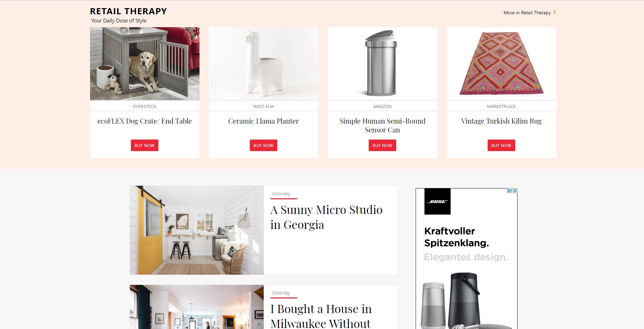Open the ecoFLEX Dog Crate/ End Table title

144,121
